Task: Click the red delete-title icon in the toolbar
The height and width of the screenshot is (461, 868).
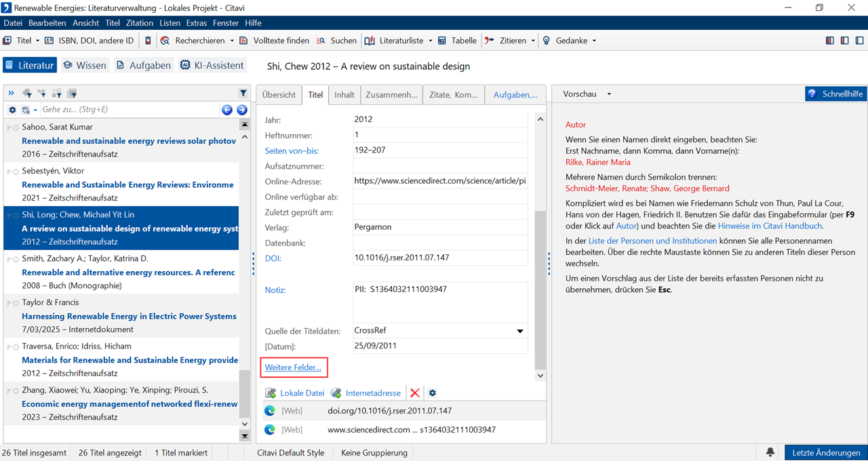Action: (x=149, y=41)
